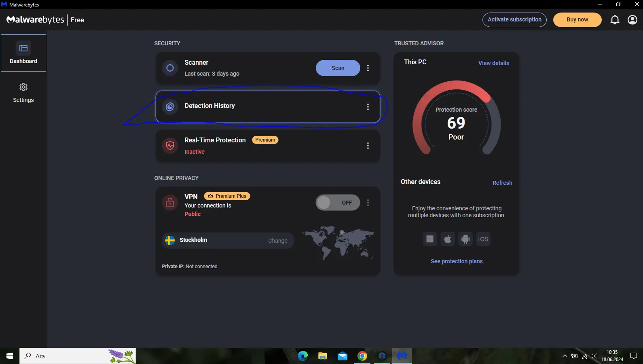This screenshot has height=364, width=643.
Task: Open the account profile icon
Action: pos(632,20)
